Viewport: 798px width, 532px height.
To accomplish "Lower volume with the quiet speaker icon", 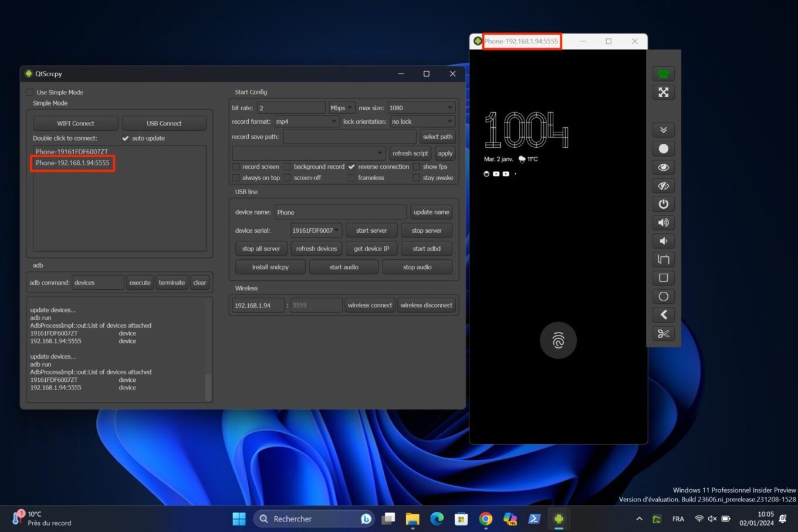I will tap(663, 241).
